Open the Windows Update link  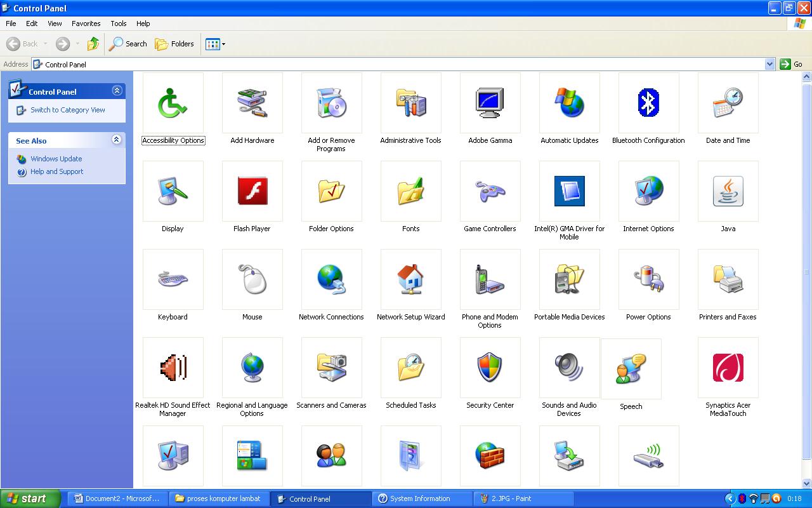56,159
